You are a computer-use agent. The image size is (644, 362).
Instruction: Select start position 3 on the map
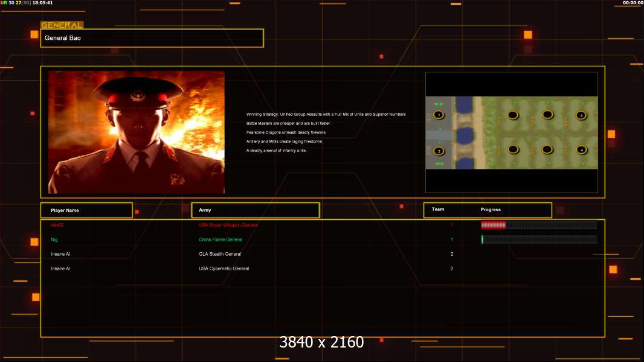pos(581,116)
